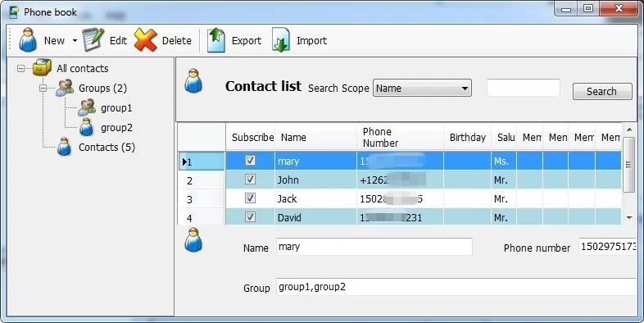The image size is (644, 323).
Task: Click the Phone number input field
Action: point(607,247)
